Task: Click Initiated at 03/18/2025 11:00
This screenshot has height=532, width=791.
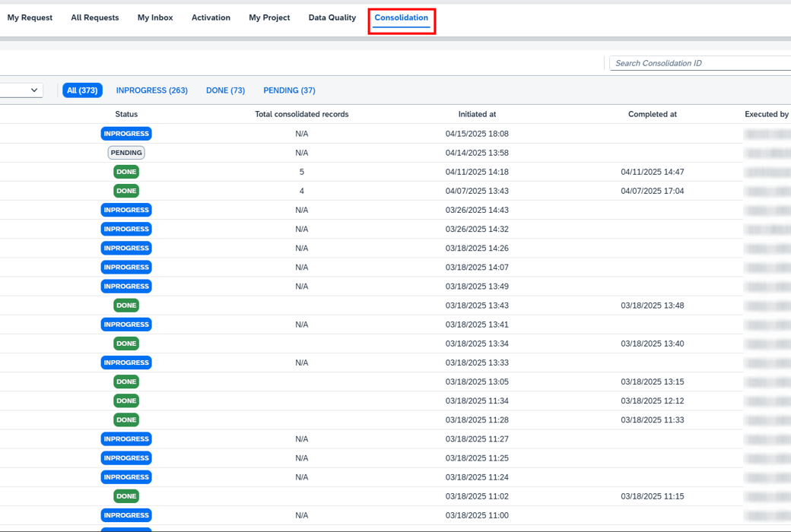Action: [477, 515]
